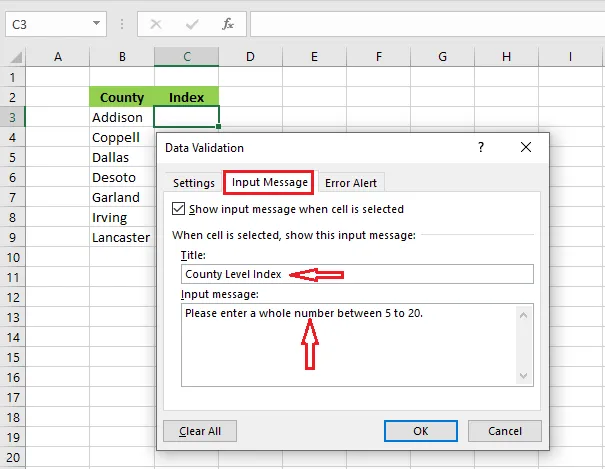Click the Title input field

tap(357, 274)
